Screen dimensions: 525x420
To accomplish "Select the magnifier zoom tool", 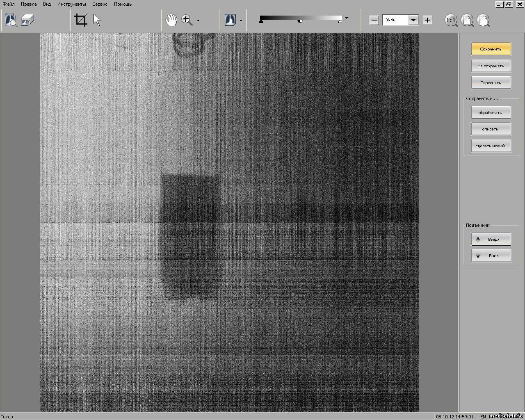I will 187,20.
